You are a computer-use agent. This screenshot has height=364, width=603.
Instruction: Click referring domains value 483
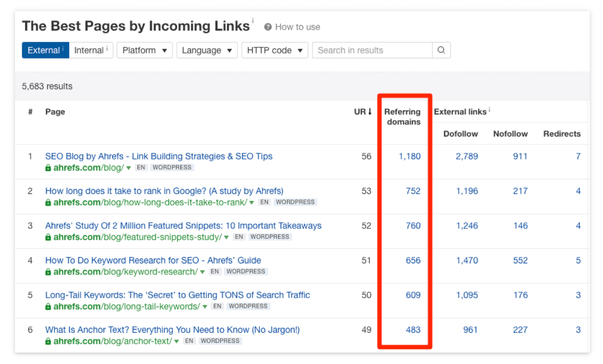point(413,330)
